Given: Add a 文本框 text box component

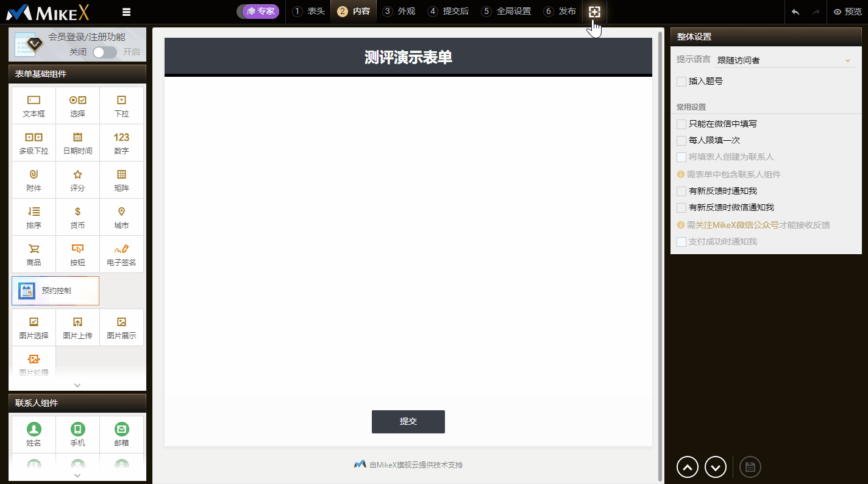Looking at the screenshot, I should click(x=34, y=105).
